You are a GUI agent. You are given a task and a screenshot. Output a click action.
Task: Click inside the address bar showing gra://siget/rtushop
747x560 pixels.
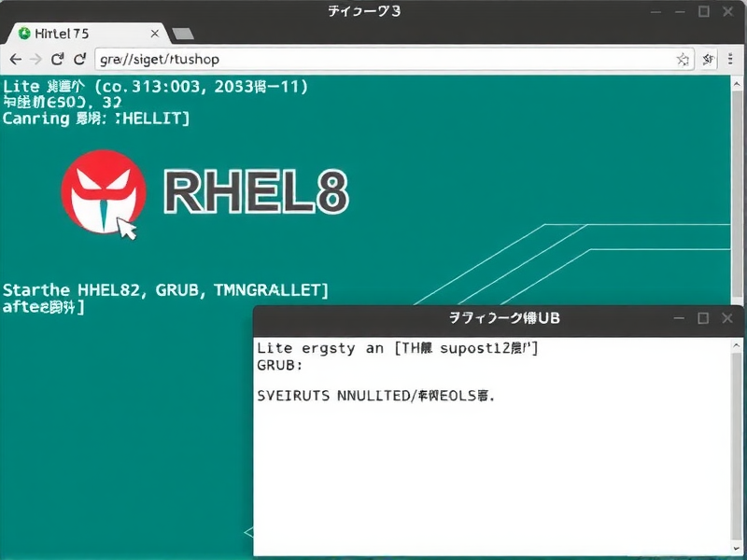pos(280,58)
